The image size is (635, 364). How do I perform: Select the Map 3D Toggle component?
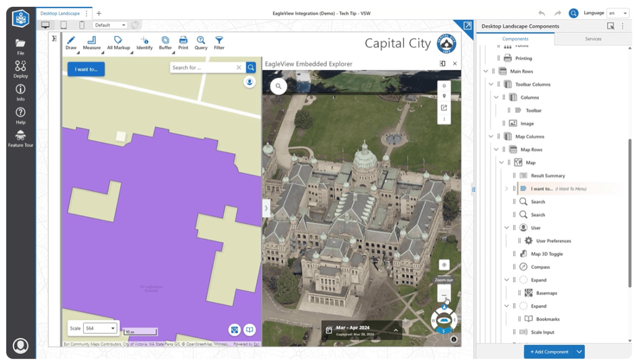tap(547, 254)
